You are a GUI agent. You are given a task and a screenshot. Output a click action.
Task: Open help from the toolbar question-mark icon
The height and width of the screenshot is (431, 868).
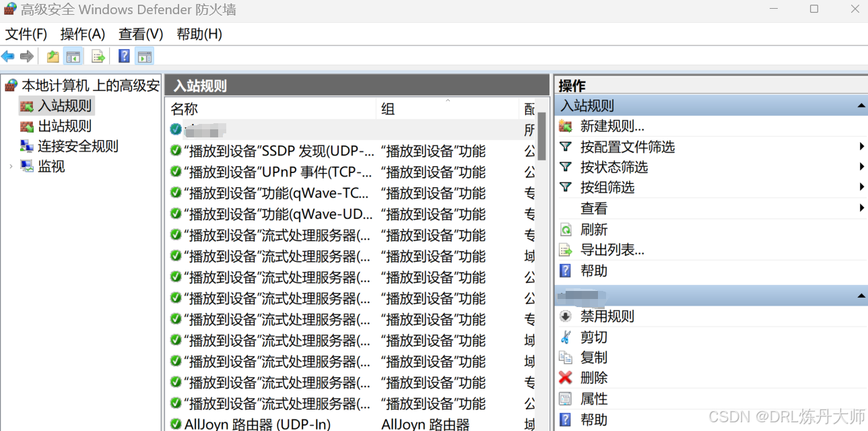(x=124, y=57)
